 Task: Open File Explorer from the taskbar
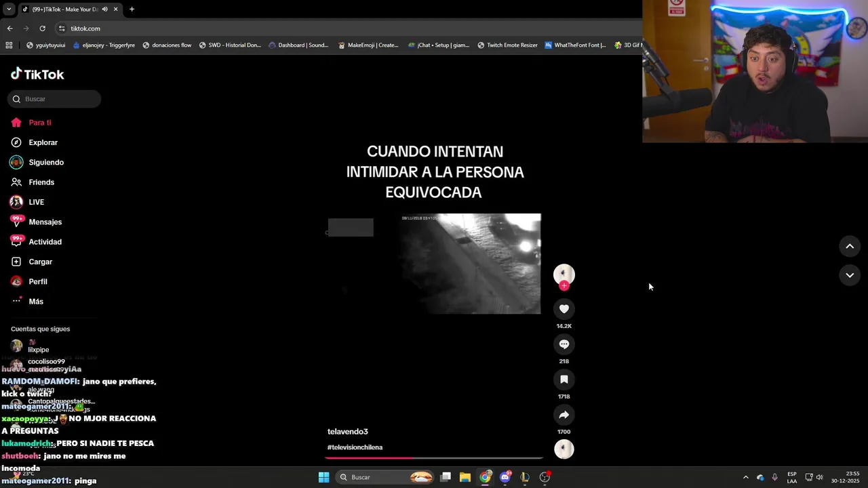465,477
